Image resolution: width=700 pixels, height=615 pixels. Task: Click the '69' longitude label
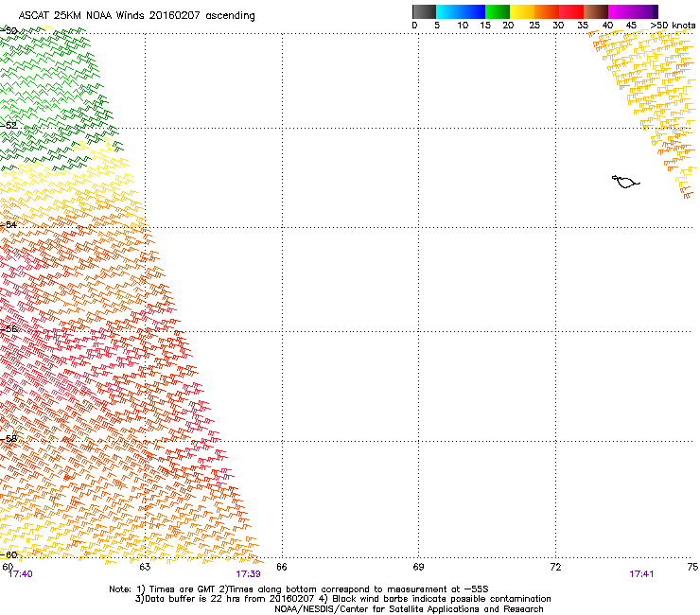point(418,567)
